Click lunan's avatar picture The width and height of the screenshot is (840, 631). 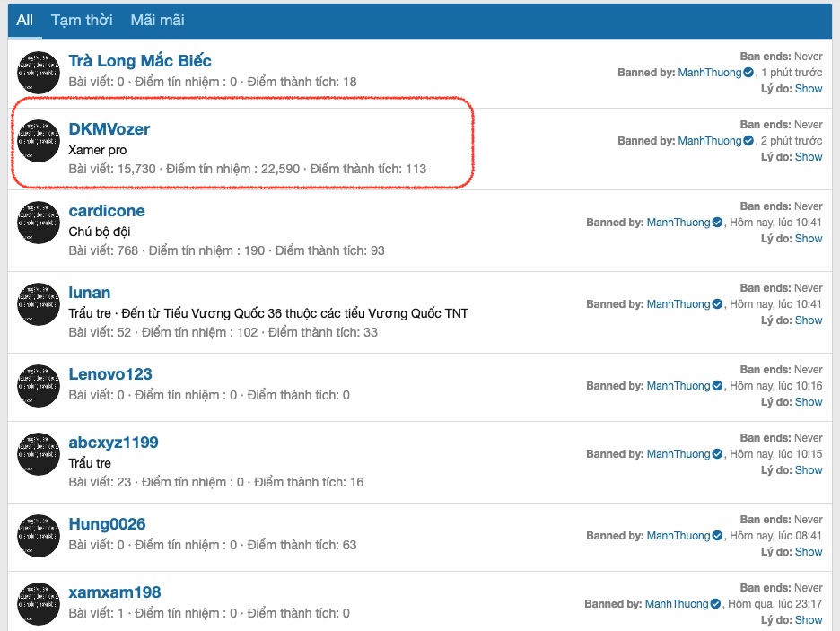(38, 304)
